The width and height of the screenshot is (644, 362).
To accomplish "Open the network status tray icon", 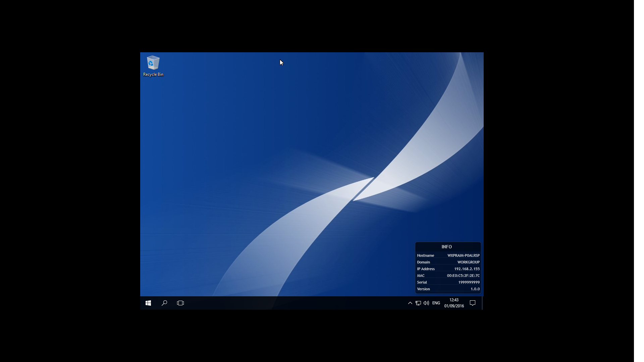I will pyautogui.click(x=418, y=303).
